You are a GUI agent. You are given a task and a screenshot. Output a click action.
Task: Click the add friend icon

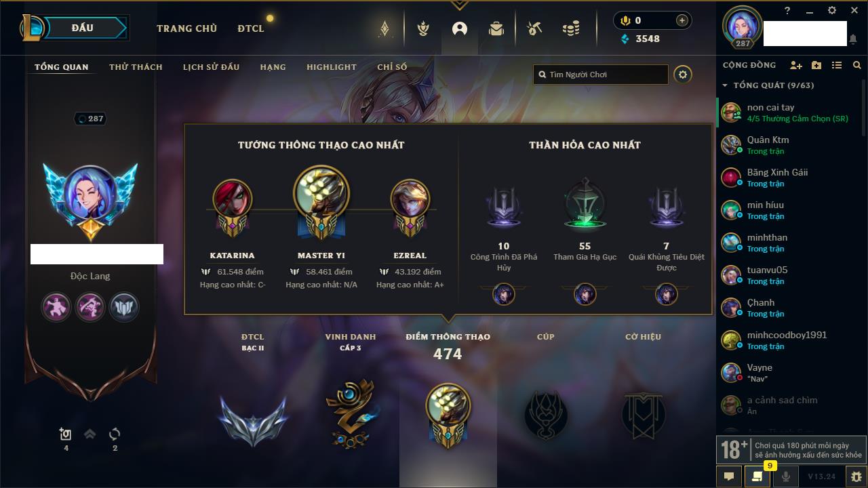[796, 66]
